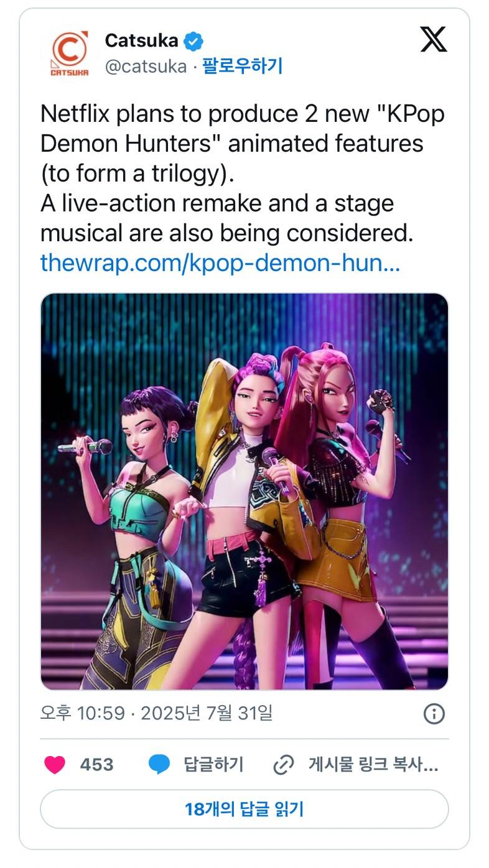Open the @catsuka handle link

click(x=146, y=67)
